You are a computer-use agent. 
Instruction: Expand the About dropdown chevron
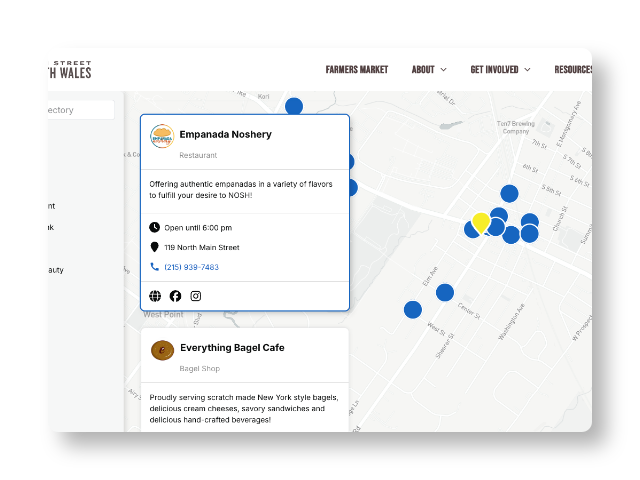(443, 70)
